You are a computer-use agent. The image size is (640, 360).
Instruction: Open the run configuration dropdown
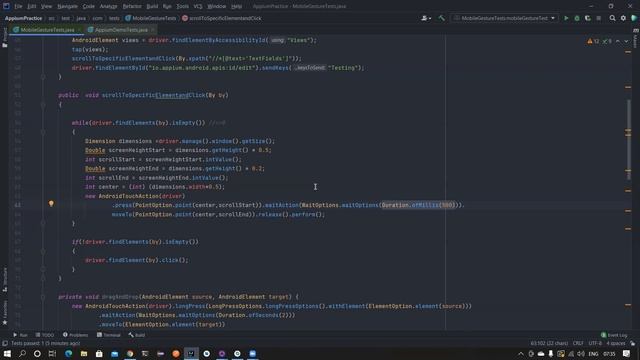(504, 18)
